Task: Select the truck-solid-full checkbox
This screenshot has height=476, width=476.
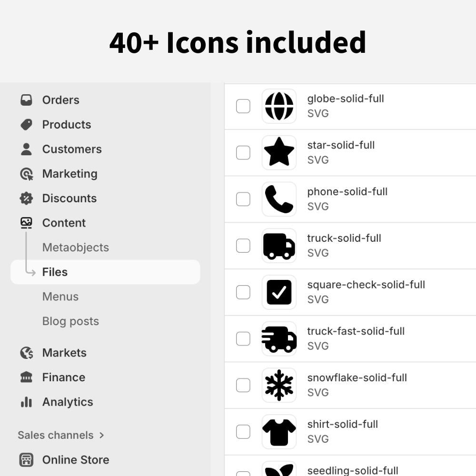Action: pyautogui.click(x=243, y=246)
